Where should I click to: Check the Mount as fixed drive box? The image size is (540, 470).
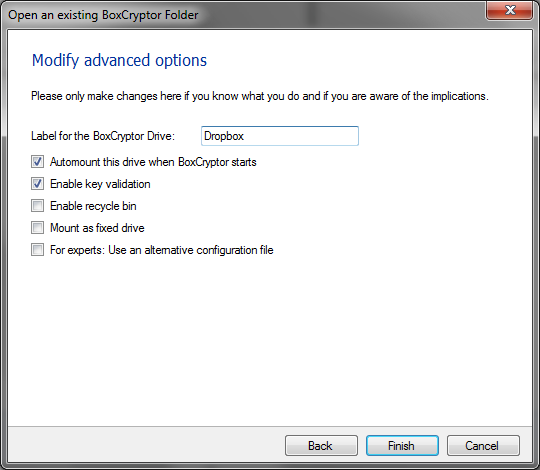(x=37, y=228)
